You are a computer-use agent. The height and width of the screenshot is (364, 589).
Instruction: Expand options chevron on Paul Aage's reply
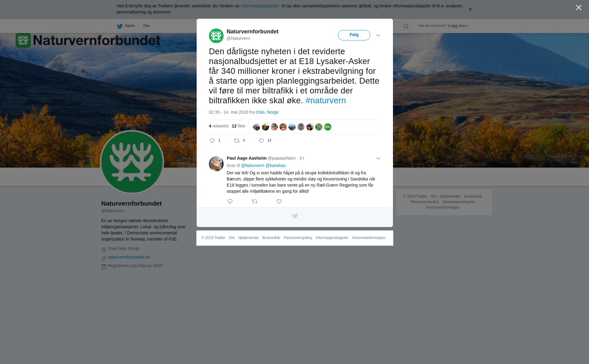378,158
